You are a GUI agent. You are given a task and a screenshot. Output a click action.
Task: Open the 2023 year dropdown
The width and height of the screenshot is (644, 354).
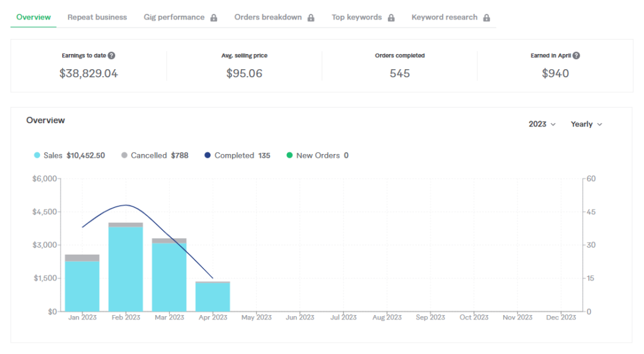pyautogui.click(x=542, y=124)
